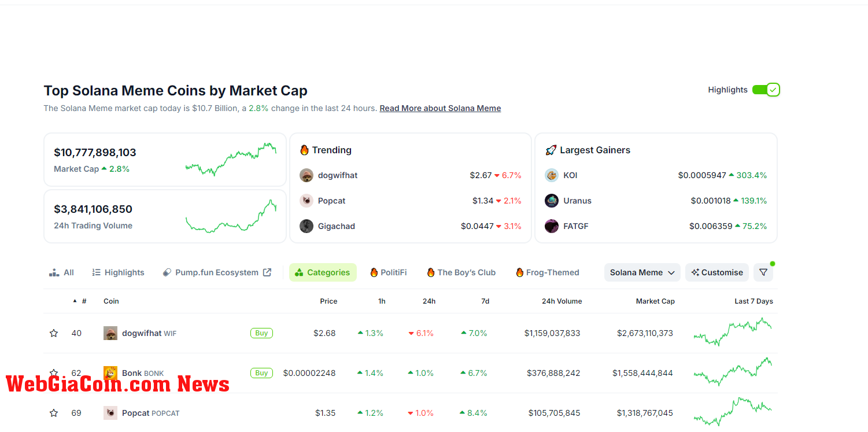Viewport: 868px width, 432px height.
Task: Click dogwifhat market cap $2,673,110,373
Action: coord(645,333)
